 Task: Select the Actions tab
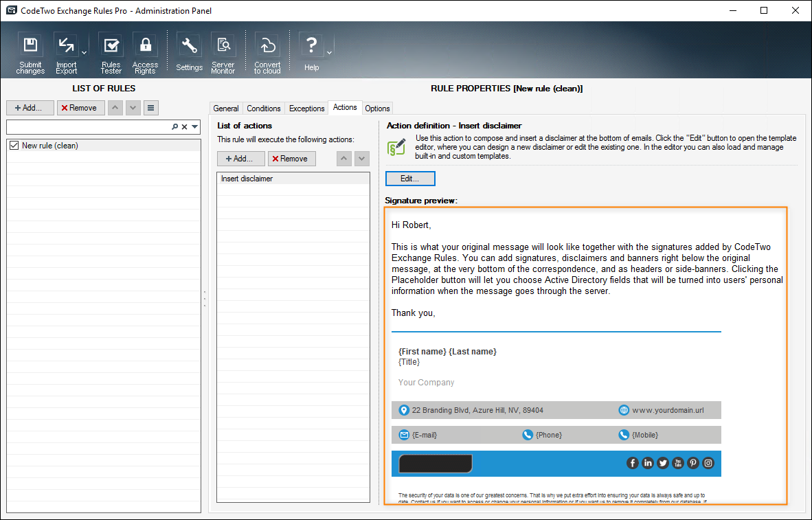pos(345,107)
